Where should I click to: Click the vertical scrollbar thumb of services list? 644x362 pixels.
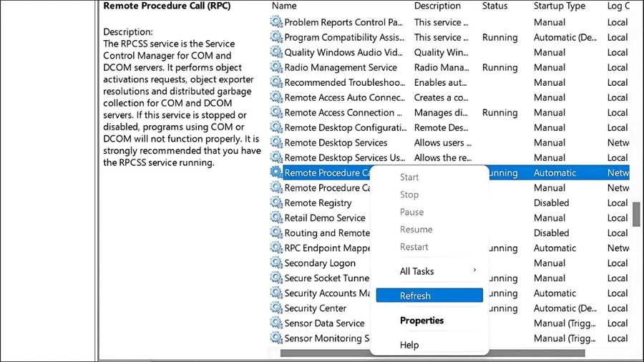coord(636,214)
